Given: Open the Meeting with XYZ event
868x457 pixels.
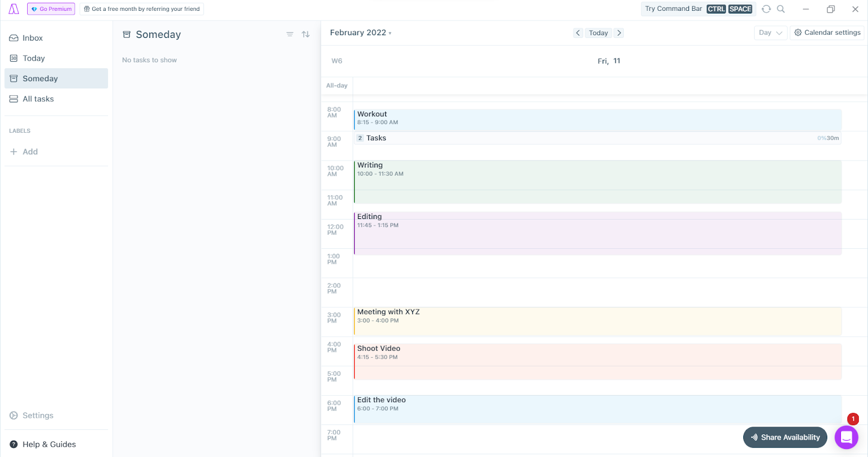Looking at the screenshot, I should click(x=597, y=321).
